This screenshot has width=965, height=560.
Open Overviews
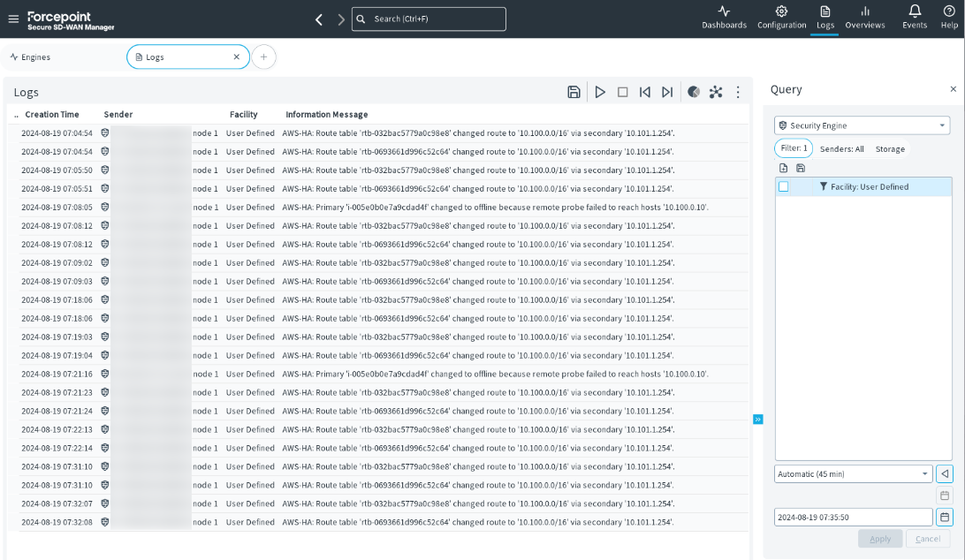[864, 18]
